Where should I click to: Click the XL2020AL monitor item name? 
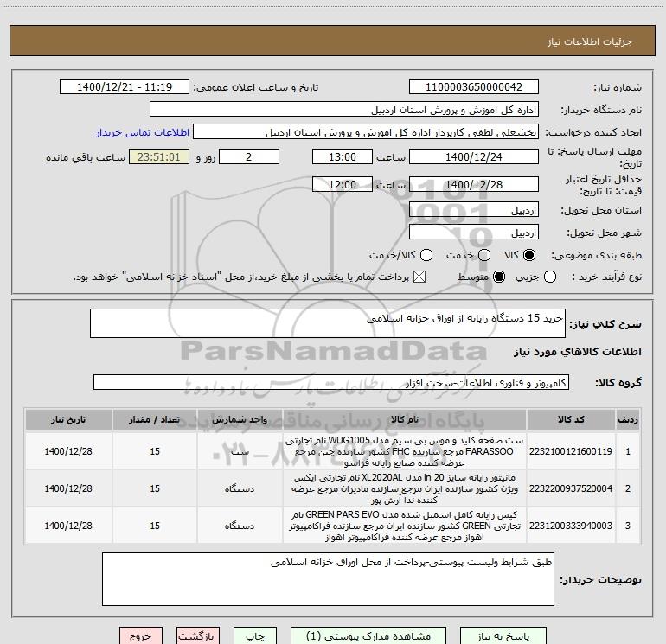405,488
